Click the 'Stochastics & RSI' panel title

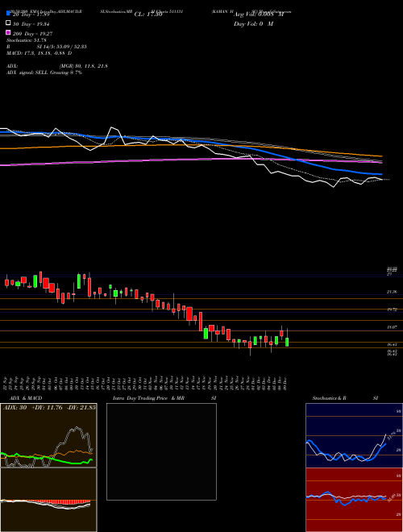(345, 398)
